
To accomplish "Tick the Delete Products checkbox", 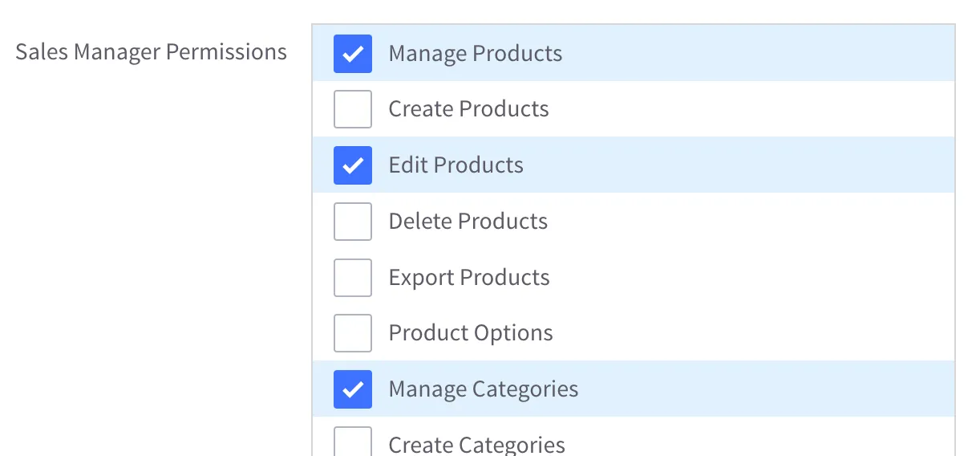I will click(353, 222).
